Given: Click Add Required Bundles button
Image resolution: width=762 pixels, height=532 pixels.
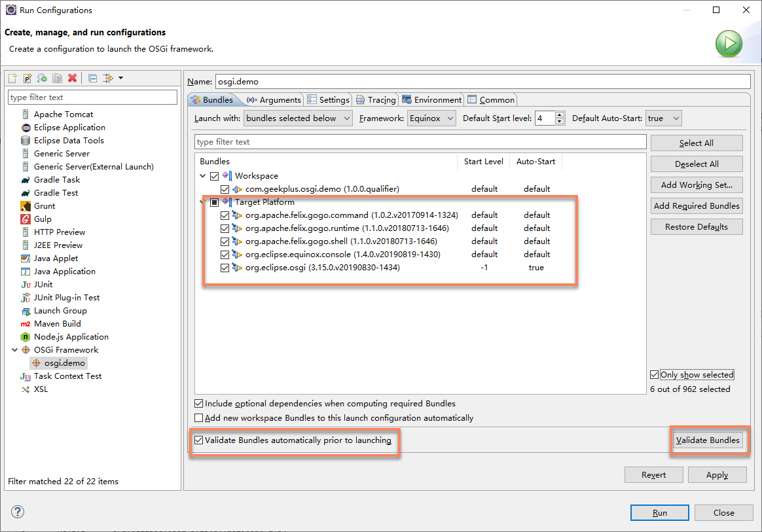Looking at the screenshot, I should [x=697, y=205].
